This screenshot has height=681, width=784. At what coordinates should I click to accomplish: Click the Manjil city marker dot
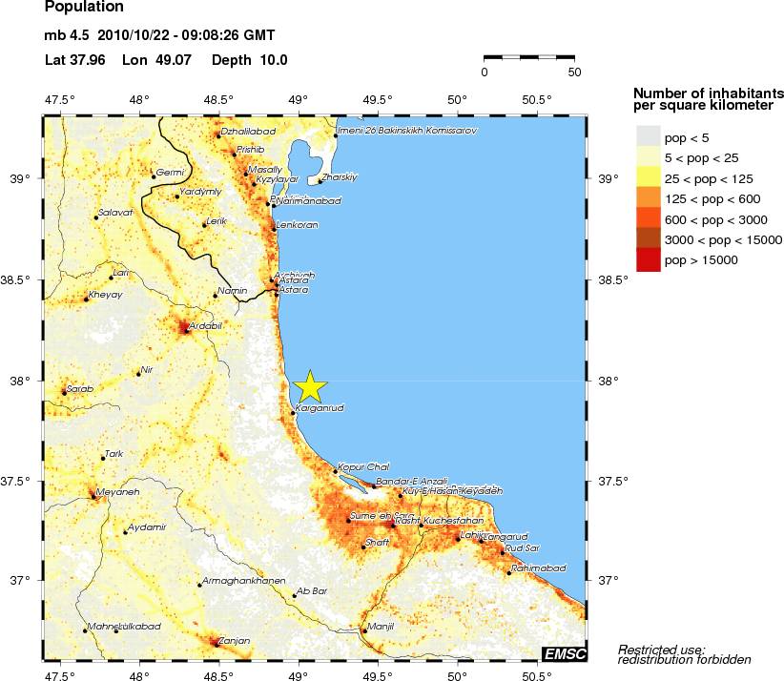(x=364, y=630)
